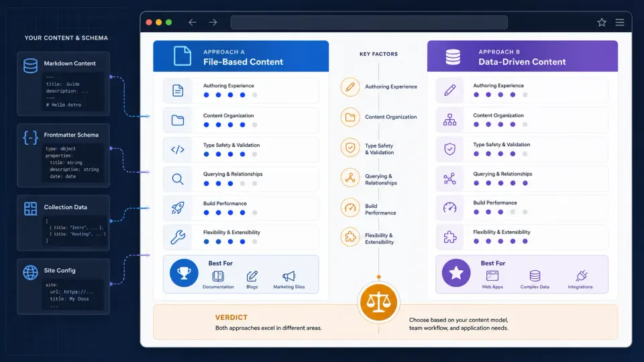644x362 pixels.
Task: Click Approach A Flexibility wrench icon
Action: point(178,237)
